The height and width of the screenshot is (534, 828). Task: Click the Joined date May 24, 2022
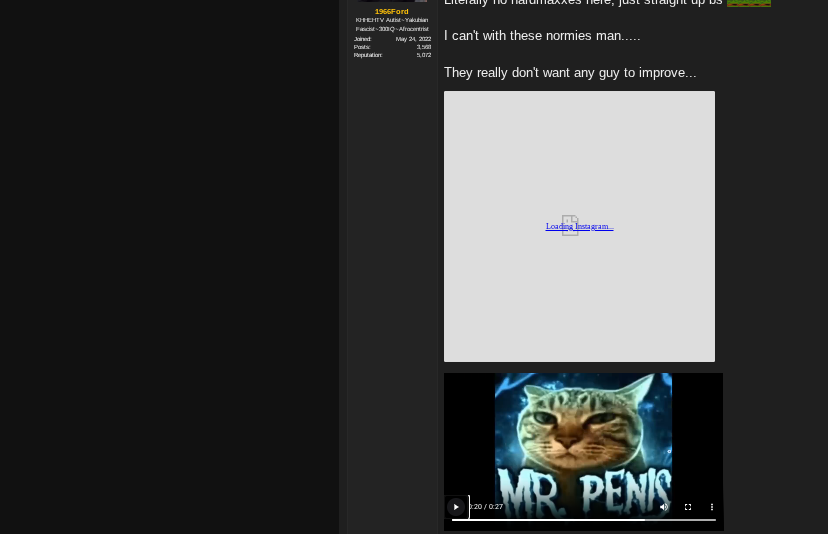pyautogui.click(x=413, y=39)
